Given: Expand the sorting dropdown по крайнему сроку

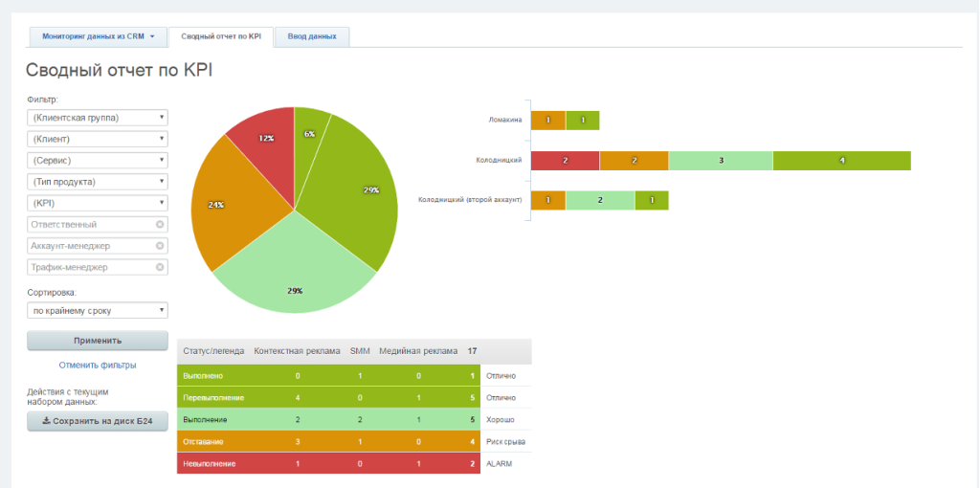Looking at the screenshot, I should [98, 310].
